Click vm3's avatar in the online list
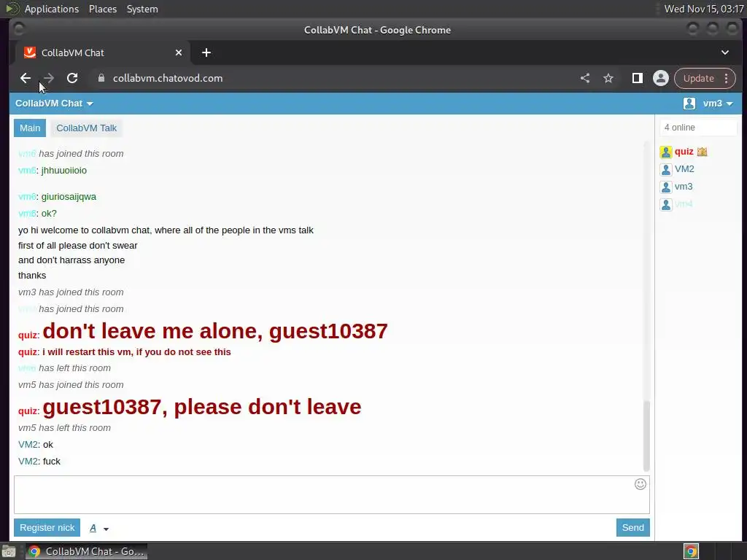 pyautogui.click(x=666, y=187)
